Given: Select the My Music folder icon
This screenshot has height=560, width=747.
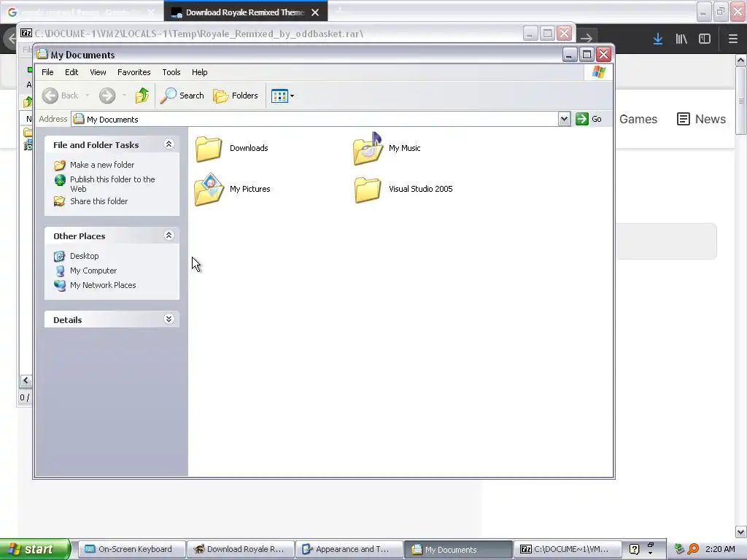Looking at the screenshot, I should click(368, 149).
